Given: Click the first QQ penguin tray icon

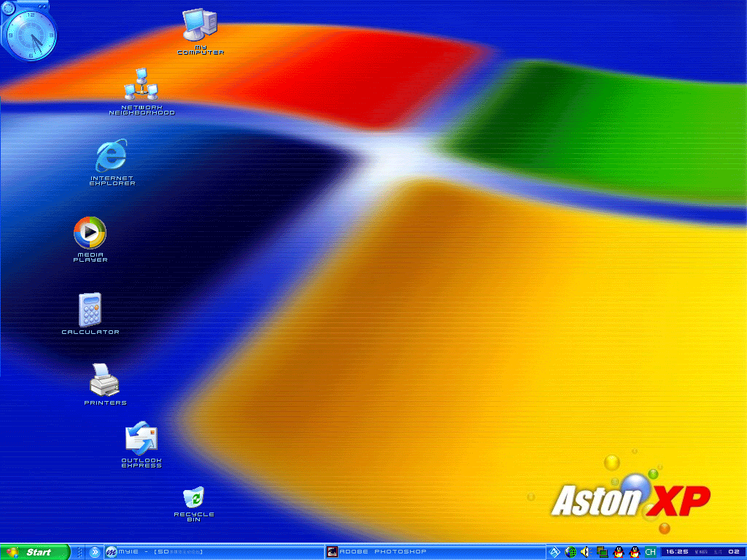Looking at the screenshot, I should coord(619,552).
